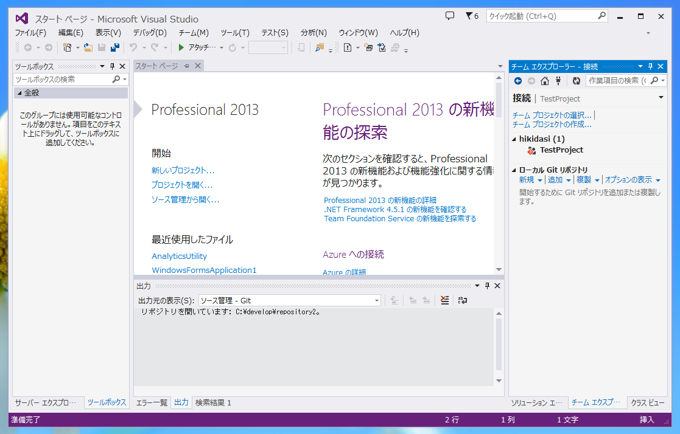Collapse the hikidasi (1) server node
Viewport: 680px width, 434px height.
(x=514, y=139)
